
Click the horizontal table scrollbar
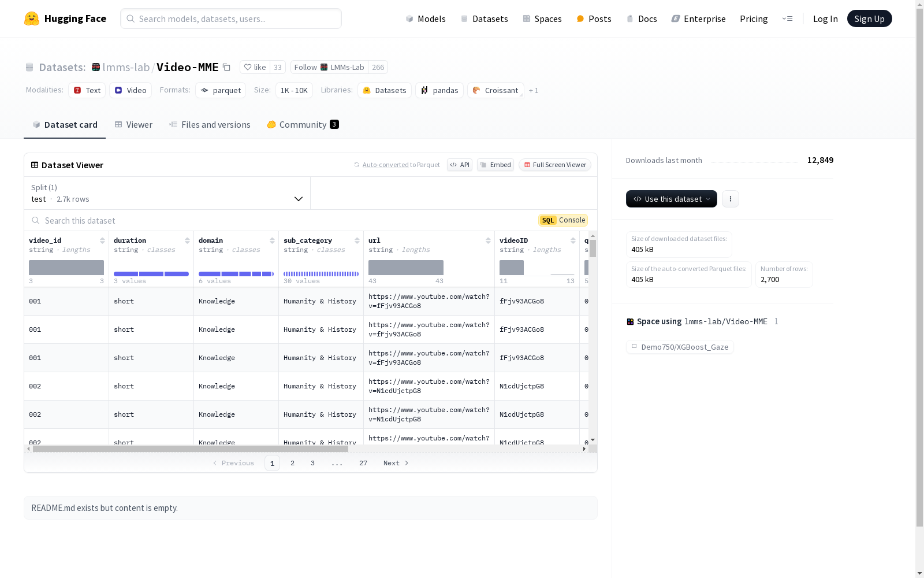[191, 449]
